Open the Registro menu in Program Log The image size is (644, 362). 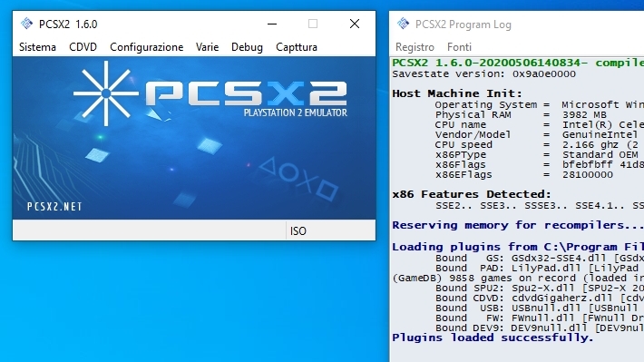415,47
